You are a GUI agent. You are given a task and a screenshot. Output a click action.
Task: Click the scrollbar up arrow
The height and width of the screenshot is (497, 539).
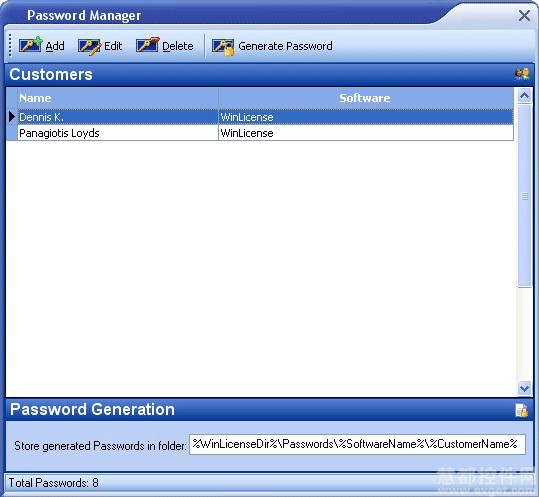coord(524,96)
